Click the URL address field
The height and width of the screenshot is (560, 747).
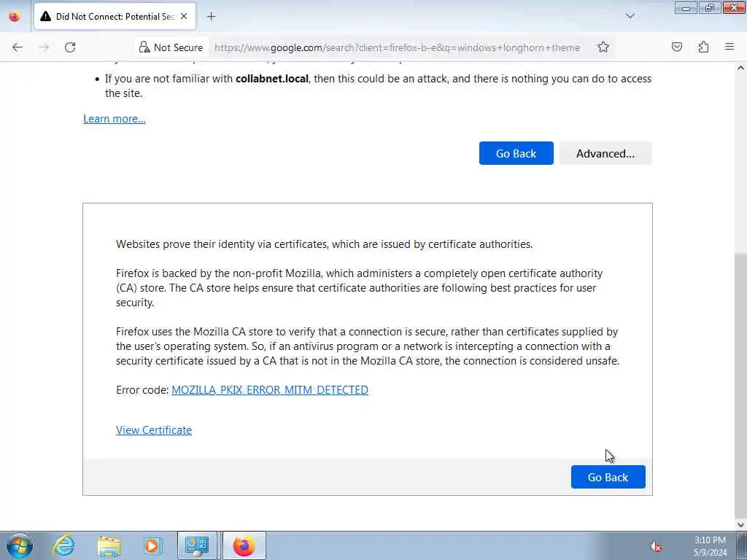[x=397, y=47]
